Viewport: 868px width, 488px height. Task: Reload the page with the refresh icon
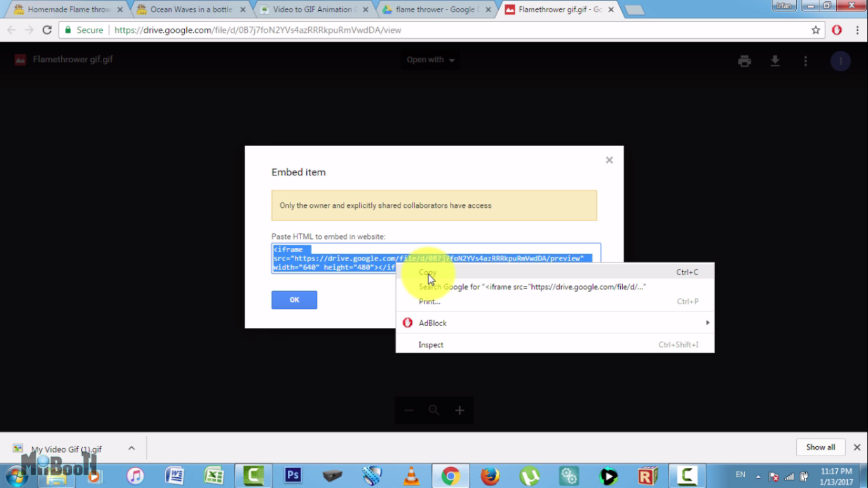point(46,30)
